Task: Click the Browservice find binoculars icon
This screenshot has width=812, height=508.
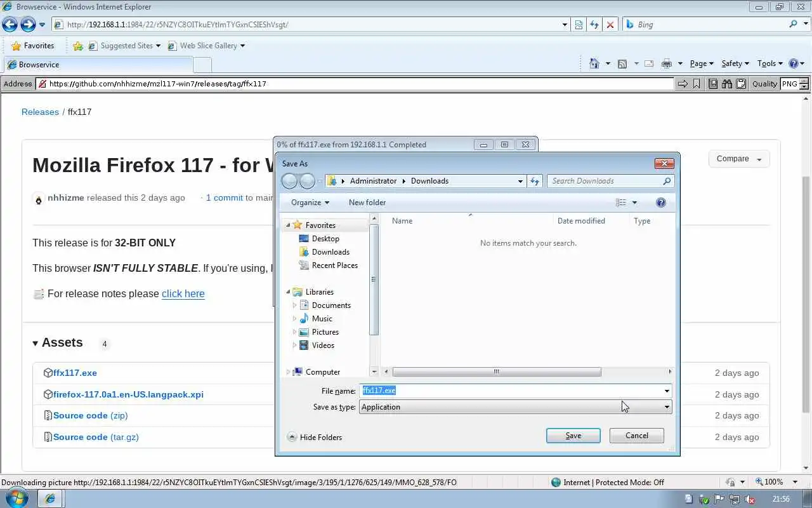Action: click(x=727, y=84)
